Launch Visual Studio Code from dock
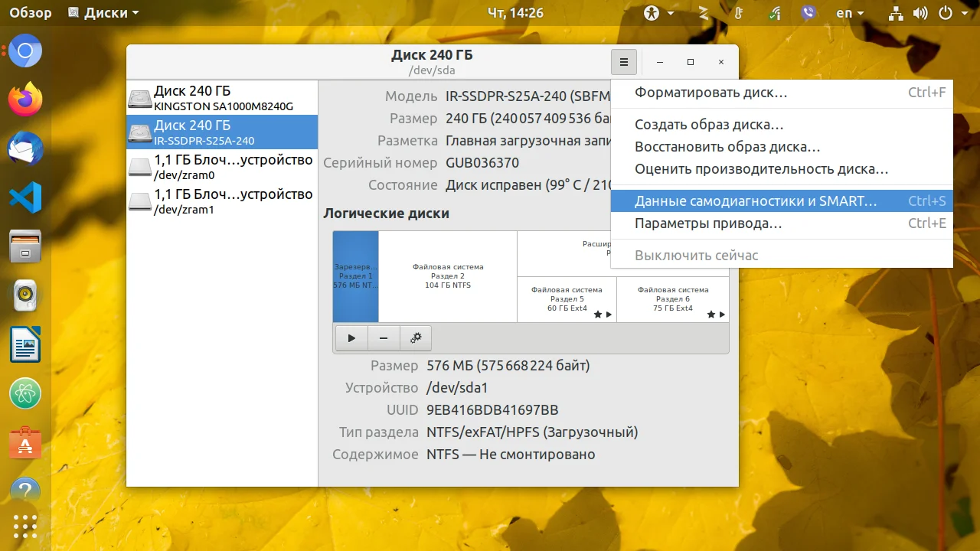Viewport: 980px width, 551px height. [x=25, y=197]
